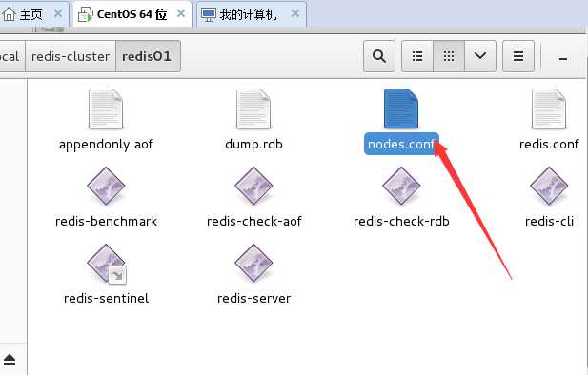
Task: Click the redis-cli name label
Action: 549,222
